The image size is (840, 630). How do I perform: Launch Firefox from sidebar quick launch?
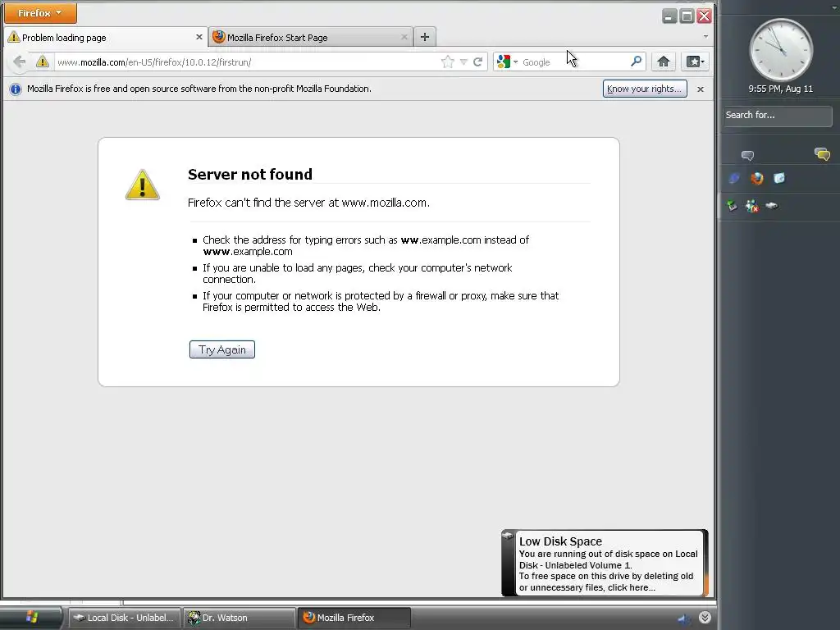click(x=756, y=178)
